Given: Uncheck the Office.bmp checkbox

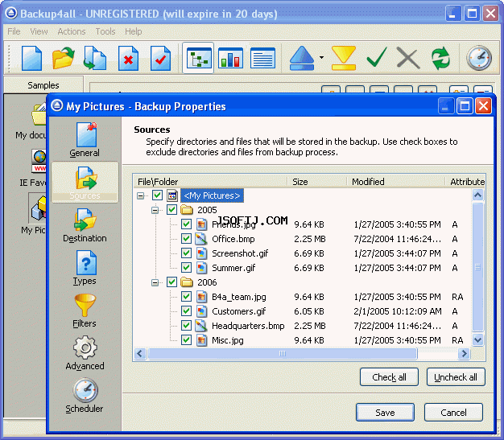Looking at the screenshot, I should pos(186,239).
